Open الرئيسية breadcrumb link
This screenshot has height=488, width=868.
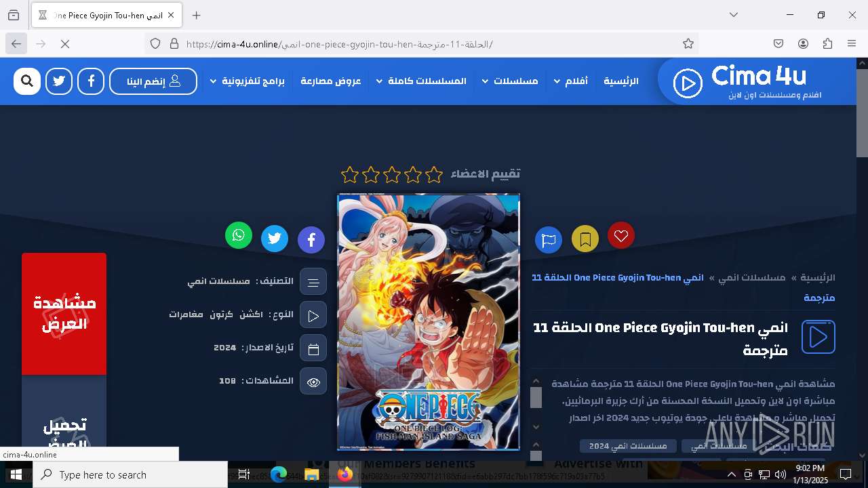(x=818, y=278)
